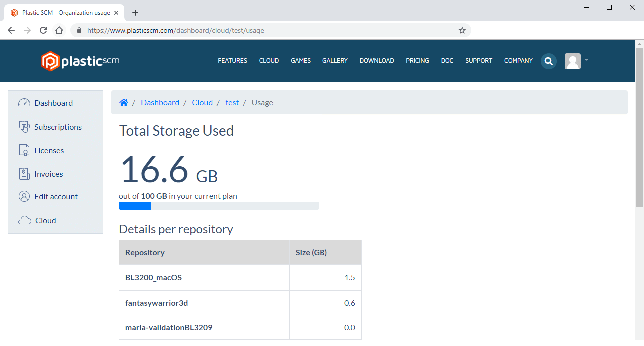644x346 pixels.
Task: Click the Cloud icon in sidebar
Action: pos(25,220)
